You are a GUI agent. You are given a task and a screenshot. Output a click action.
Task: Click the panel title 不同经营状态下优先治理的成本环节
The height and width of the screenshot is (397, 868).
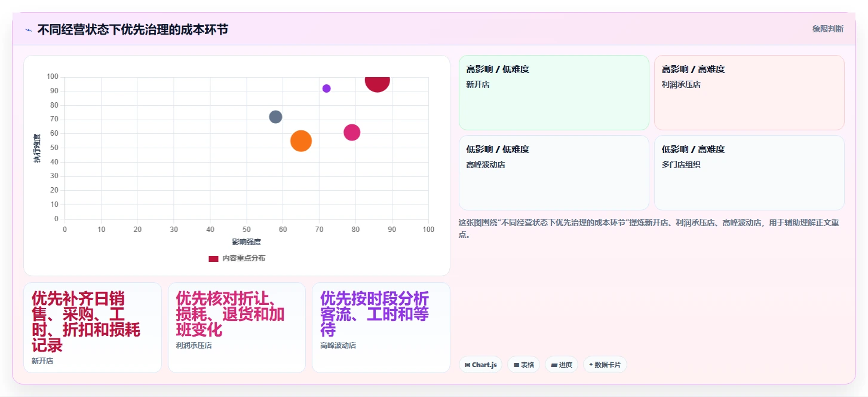(x=133, y=29)
